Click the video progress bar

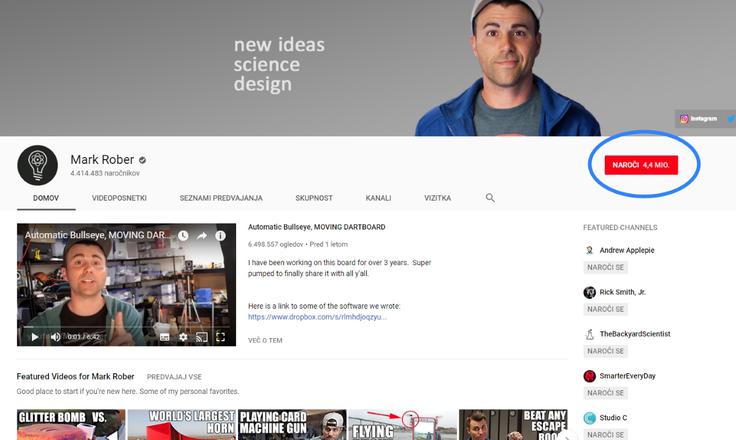(x=127, y=326)
